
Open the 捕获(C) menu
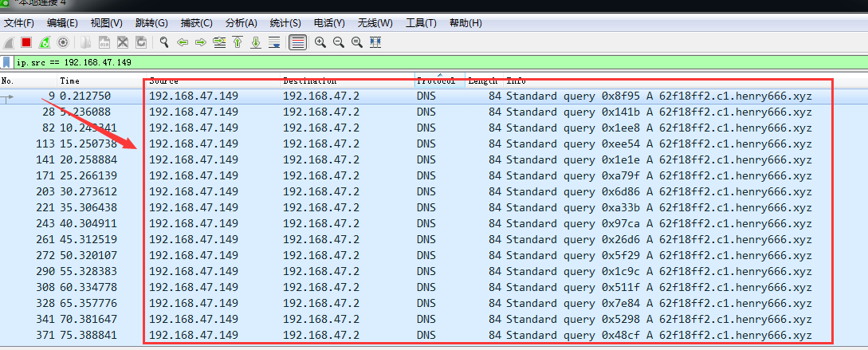(x=197, y=23)
